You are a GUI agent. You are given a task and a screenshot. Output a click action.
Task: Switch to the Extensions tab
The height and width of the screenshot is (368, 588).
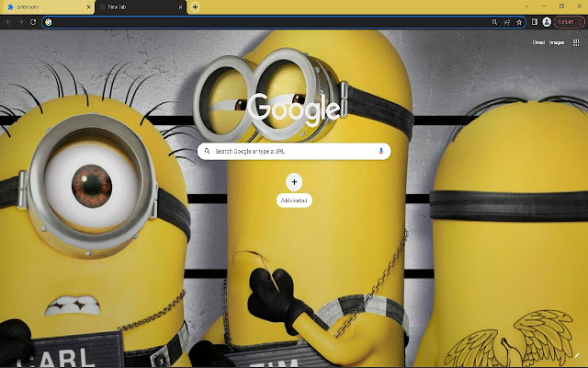tap(47, 7)
